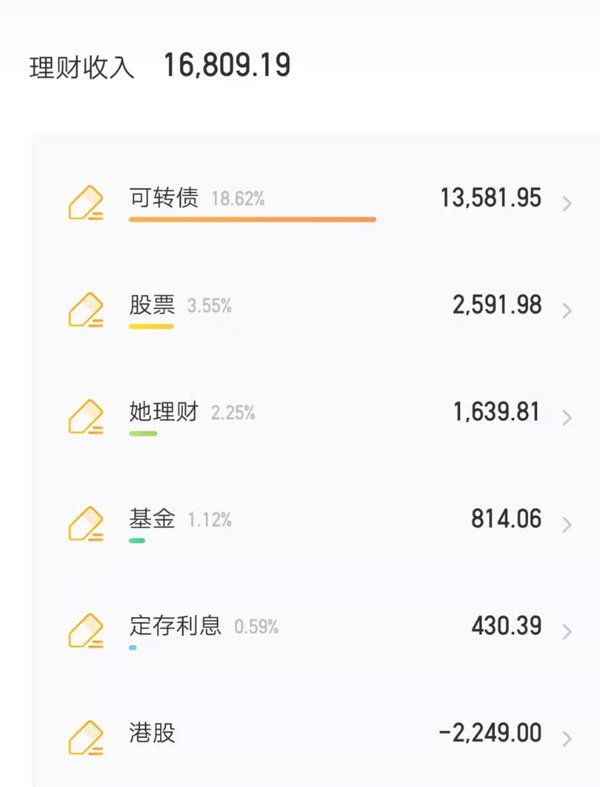Click the -2,249.00 amount
The image size is (600, 787).
pyautogui.click(x=490, y=733)
